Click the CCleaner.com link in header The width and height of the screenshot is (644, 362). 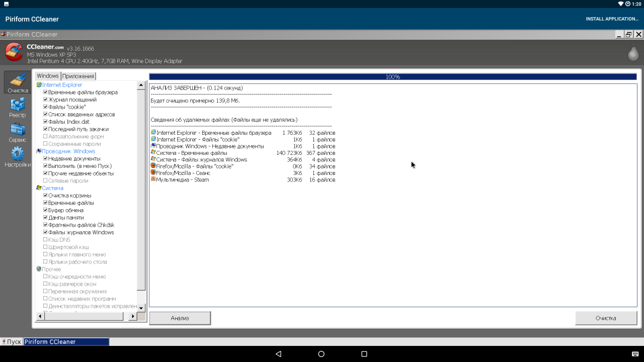45,47
